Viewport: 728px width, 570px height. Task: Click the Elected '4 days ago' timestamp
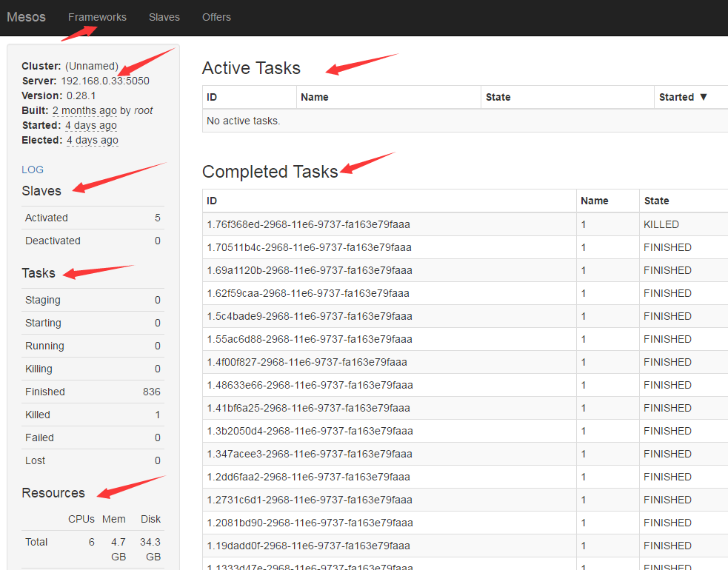coord(93,140)
